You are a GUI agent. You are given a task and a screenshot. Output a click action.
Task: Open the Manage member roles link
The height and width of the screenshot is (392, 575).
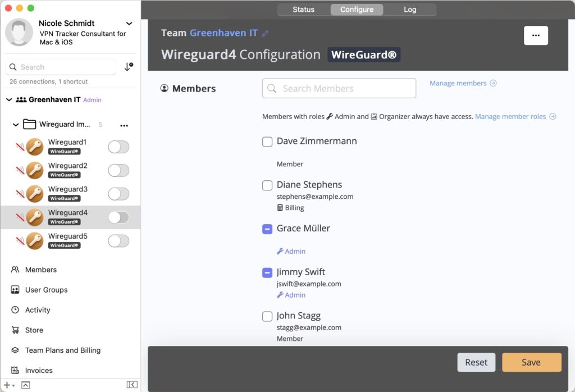tap(510, 117)
